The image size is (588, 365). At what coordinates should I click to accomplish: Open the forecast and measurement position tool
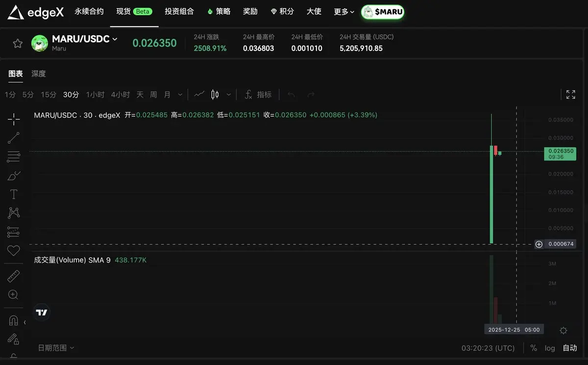point(14,232)
